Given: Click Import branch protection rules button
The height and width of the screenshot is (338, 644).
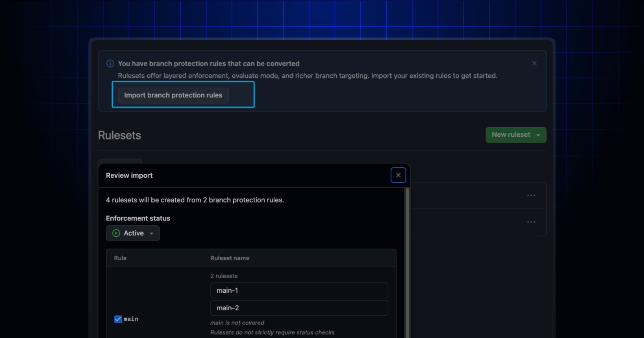Looking at the screenshot, I should tap(173, 95).
